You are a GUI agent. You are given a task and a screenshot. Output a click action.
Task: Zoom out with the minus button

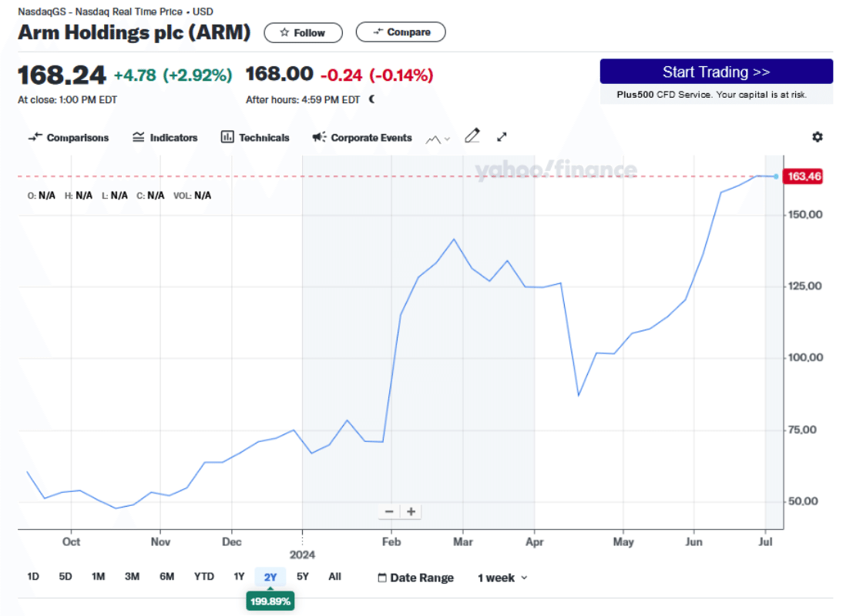389,511
